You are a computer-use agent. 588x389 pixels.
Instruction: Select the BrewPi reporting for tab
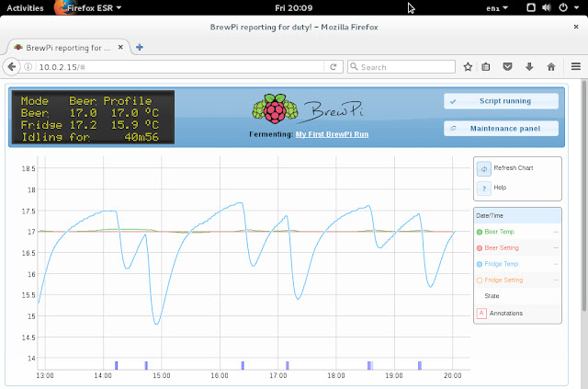(x=69, y=47)
